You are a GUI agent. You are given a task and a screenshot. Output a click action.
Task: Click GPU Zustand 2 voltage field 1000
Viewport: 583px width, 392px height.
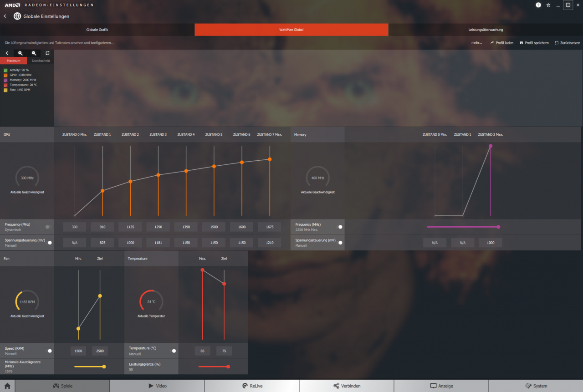coord(130,243)
